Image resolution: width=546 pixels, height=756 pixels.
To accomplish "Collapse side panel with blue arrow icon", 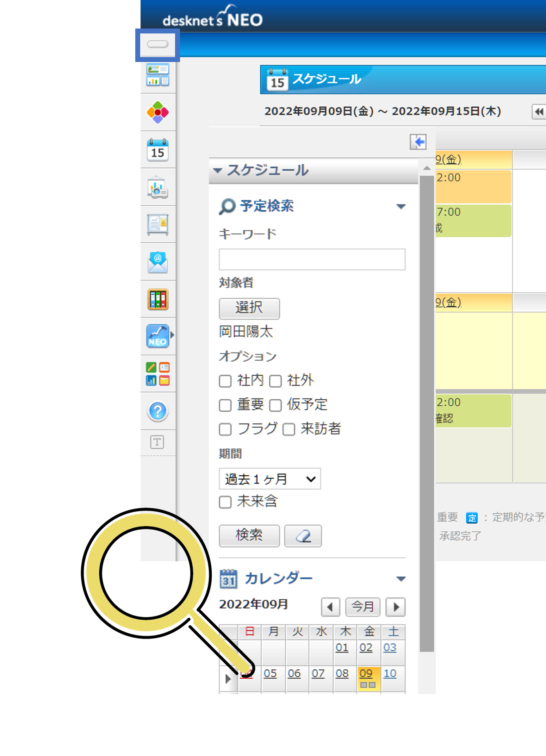I will point(418,142).
